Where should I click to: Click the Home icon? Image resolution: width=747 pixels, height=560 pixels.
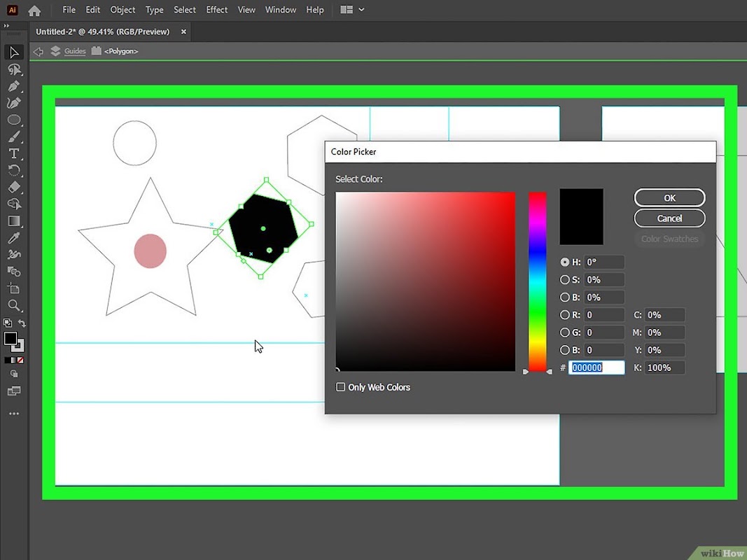pos(34,10)
